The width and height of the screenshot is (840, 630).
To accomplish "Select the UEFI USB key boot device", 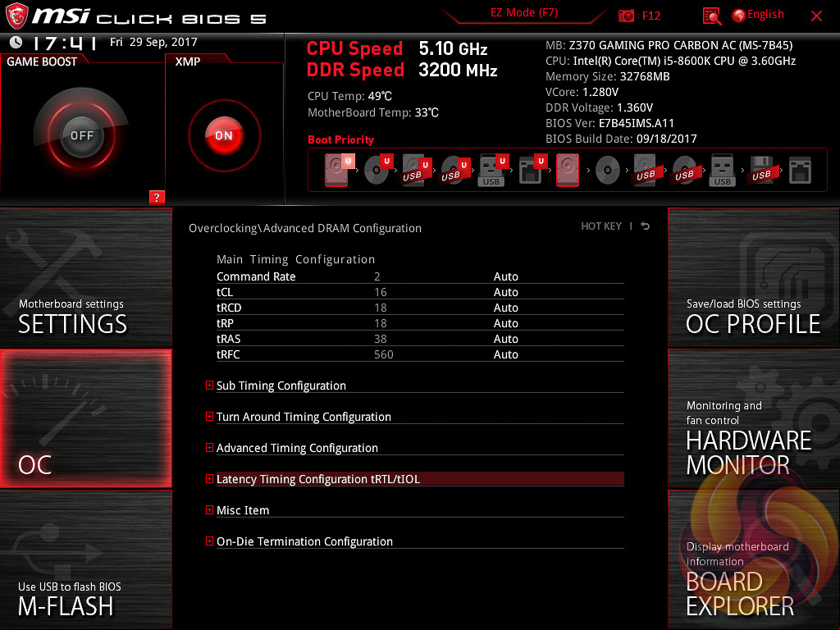I will [x=493, y=170].
